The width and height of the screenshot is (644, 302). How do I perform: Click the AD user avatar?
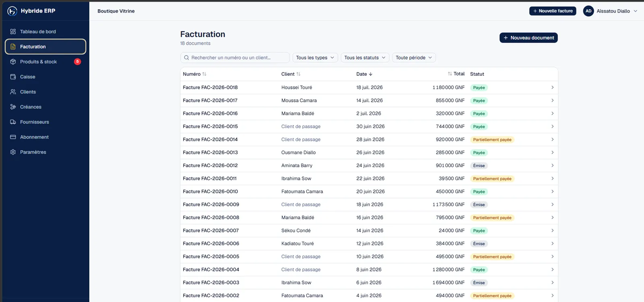588,11
